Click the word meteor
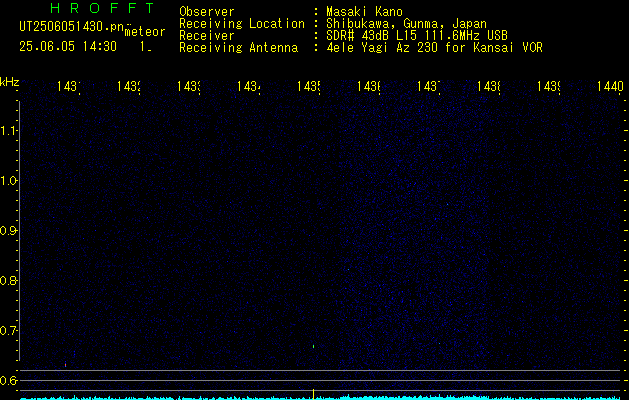 point(145,32)
